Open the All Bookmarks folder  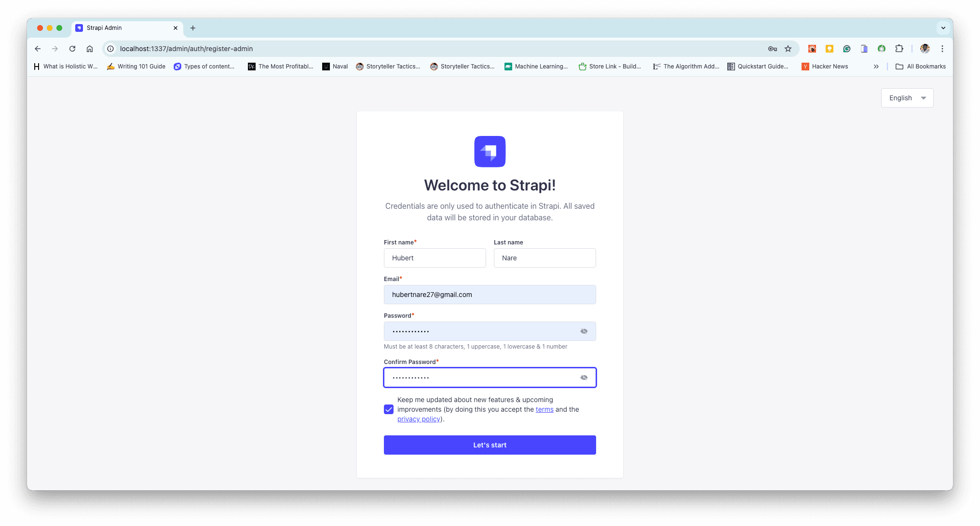(x=921, y=67)
